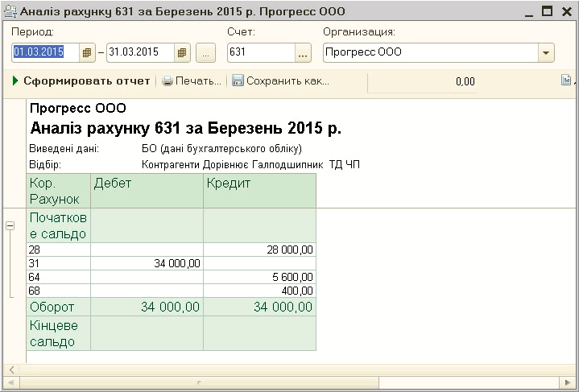Expand the Организация dropdown list
Image resolution: width=579 pixels, height=392 pixels.
click(x=546, y=53)
